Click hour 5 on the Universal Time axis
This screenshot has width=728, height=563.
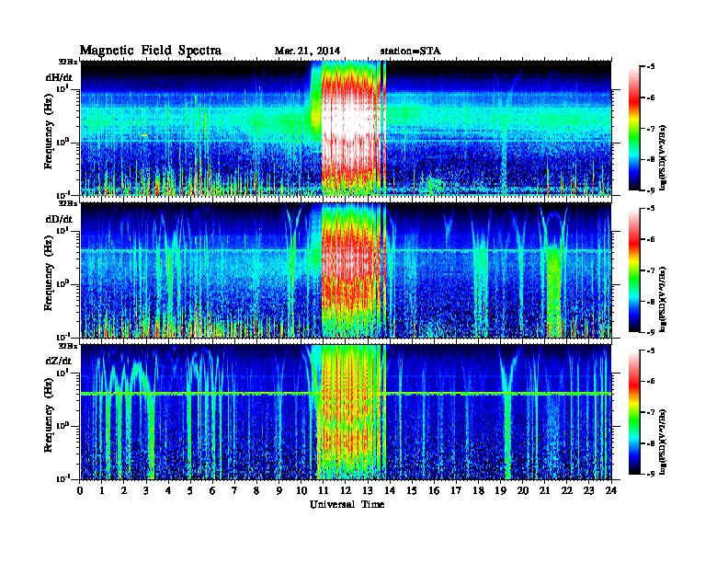point(190,491)
